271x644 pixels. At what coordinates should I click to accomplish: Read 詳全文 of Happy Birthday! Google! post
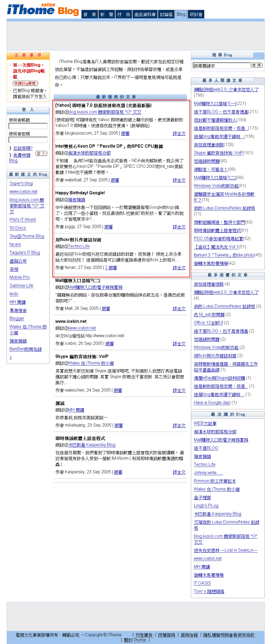[179, 227]
